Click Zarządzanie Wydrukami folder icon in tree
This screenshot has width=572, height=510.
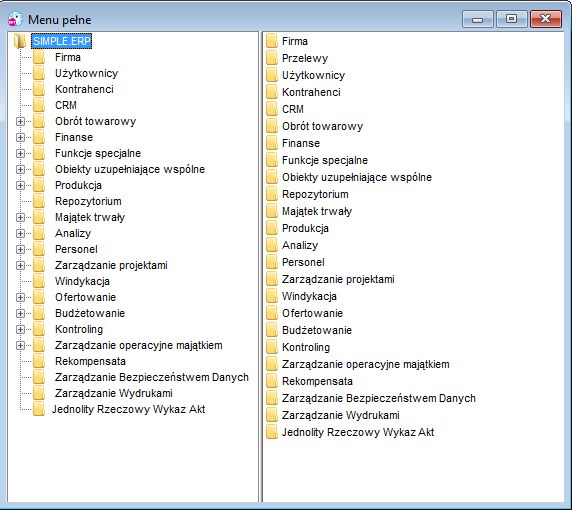(39, 394)
